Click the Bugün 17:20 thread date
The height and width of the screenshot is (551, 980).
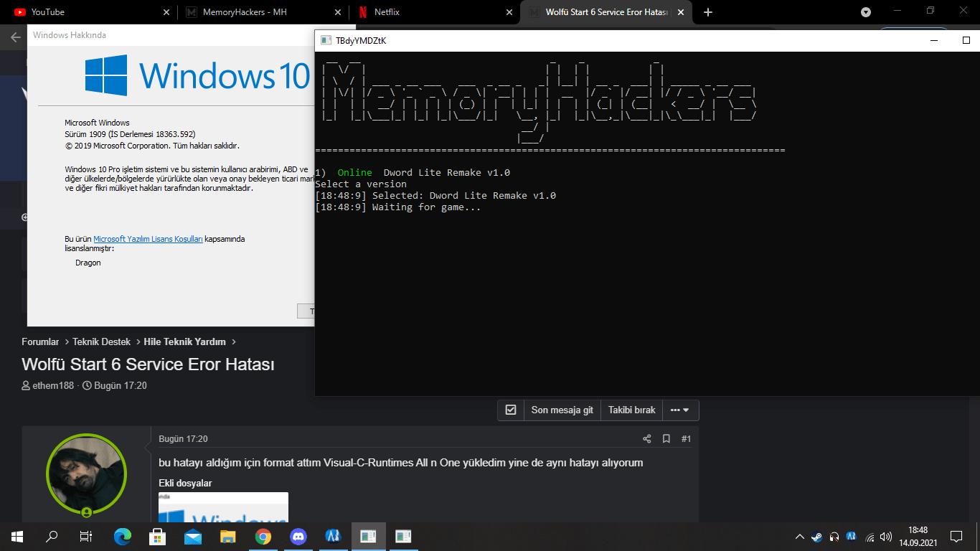(121, 385)
